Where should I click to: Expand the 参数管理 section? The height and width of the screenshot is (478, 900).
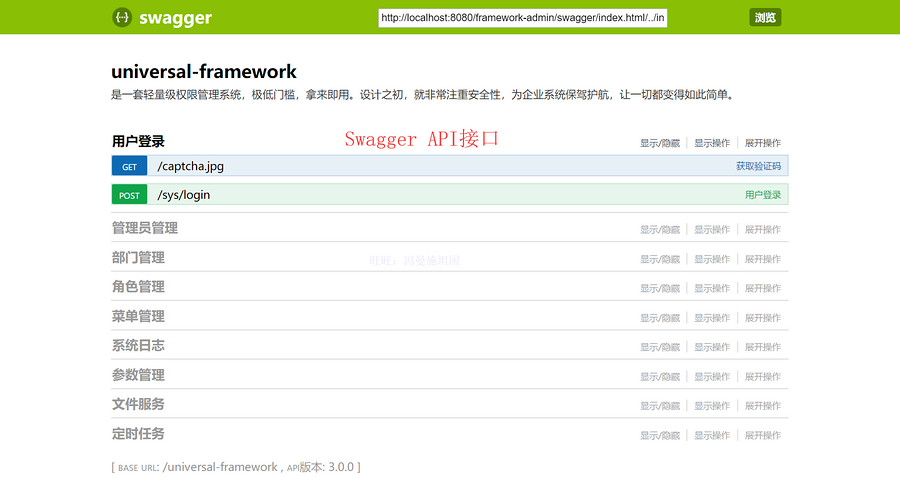138,375
